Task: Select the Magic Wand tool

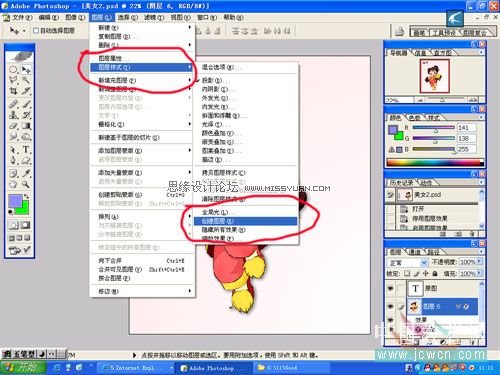Action: click(26, 80)
